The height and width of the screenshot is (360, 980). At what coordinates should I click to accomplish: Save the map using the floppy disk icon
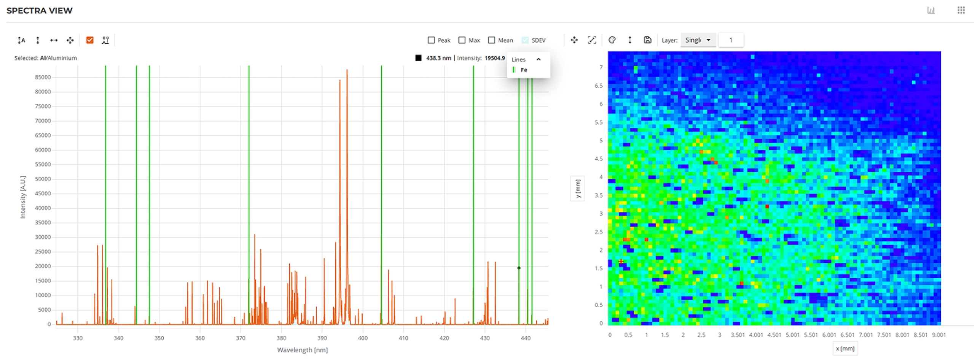click(x=647, y=40)
